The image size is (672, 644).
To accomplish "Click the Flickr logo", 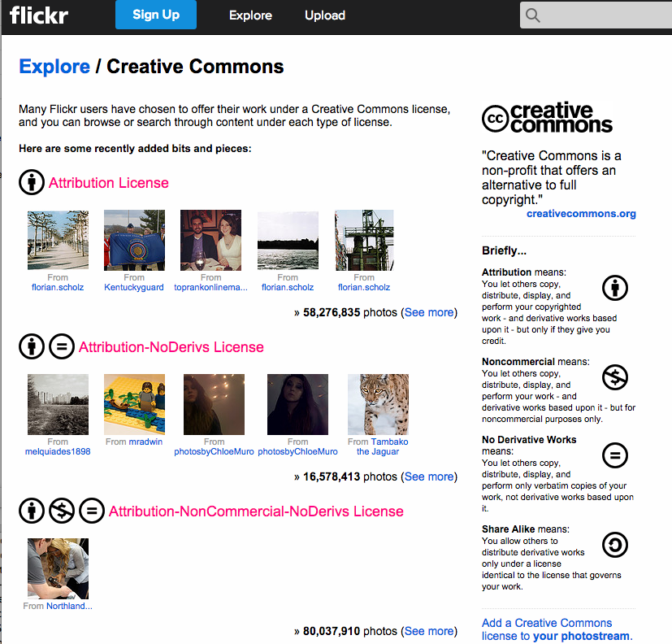I will (x=38, y=15).
